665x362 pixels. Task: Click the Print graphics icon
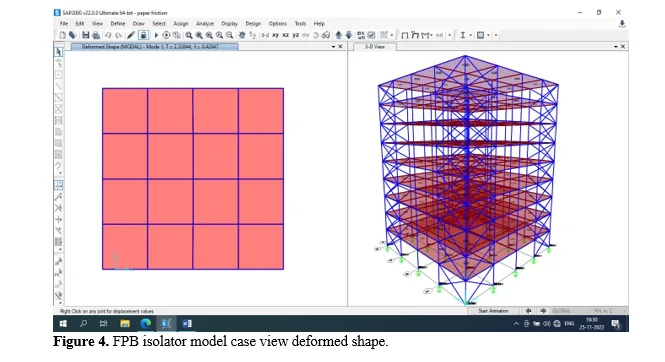coord(96,35)
